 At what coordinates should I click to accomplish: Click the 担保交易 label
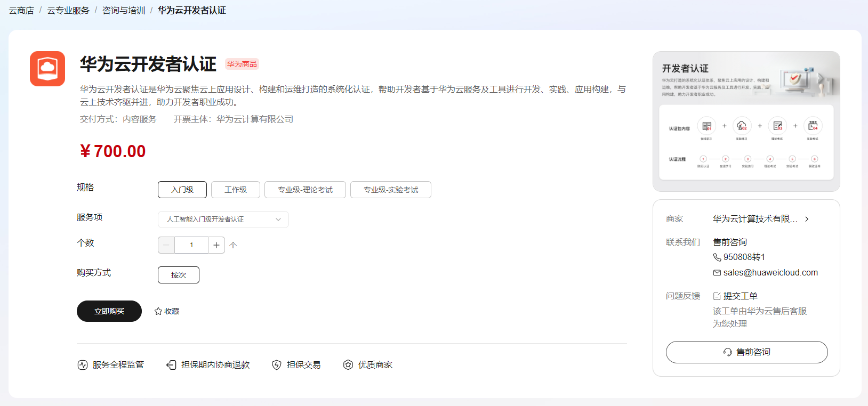304,365
